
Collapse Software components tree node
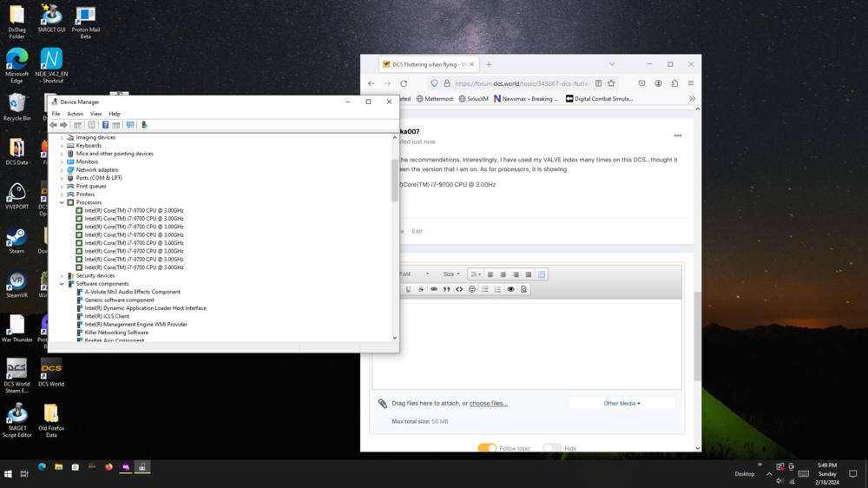click(62, 284)
